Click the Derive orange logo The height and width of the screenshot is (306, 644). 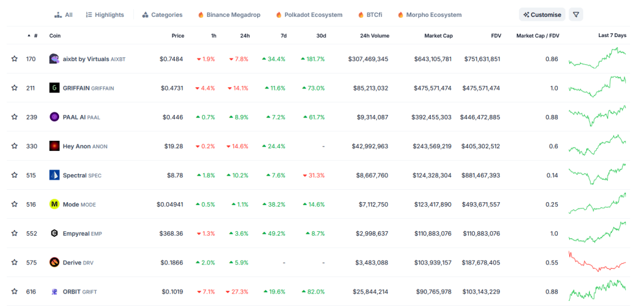[x=54, y=262]
